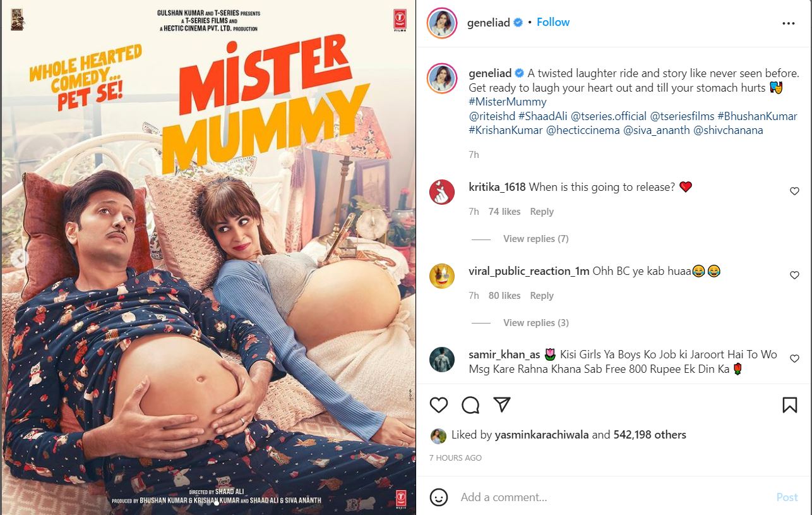Go to previous carousel image arrow

20,258
